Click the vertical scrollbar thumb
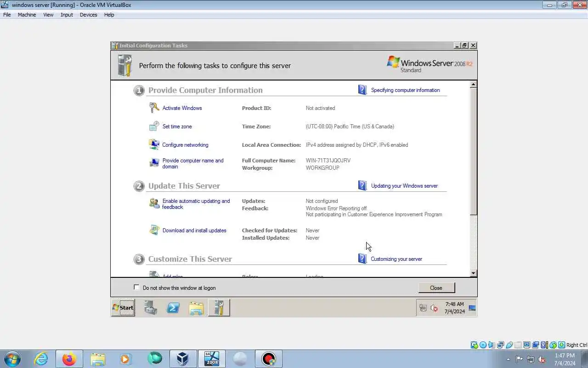Image resolution: width=588 pixels, height=368 pixels. [474, 151]
